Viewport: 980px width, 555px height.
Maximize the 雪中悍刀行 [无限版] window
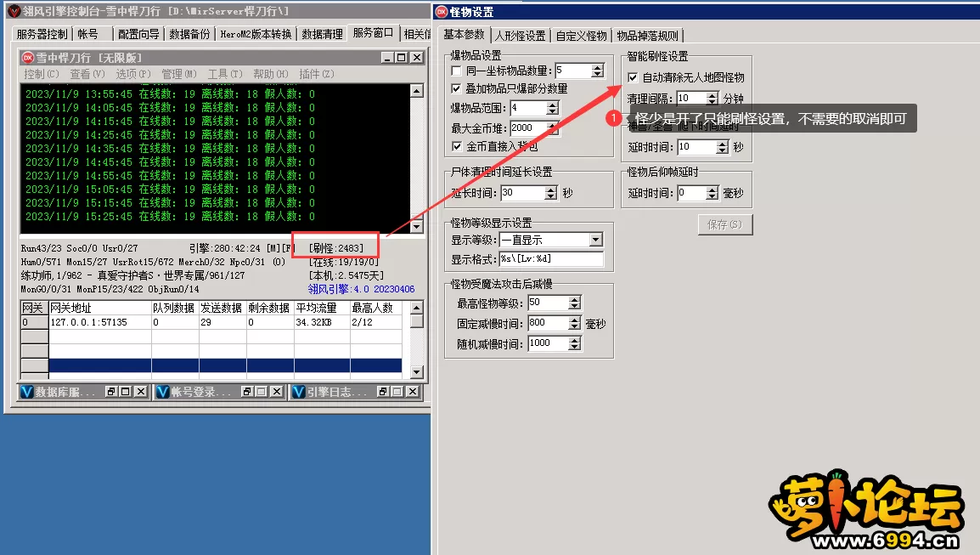click(x=402, y=58)
